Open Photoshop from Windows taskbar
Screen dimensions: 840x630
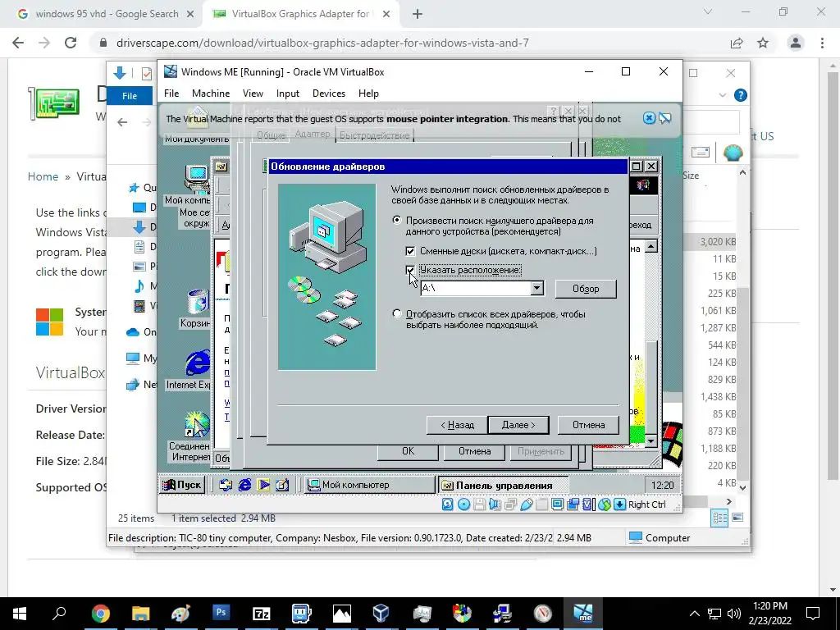[x=221, y=613]
